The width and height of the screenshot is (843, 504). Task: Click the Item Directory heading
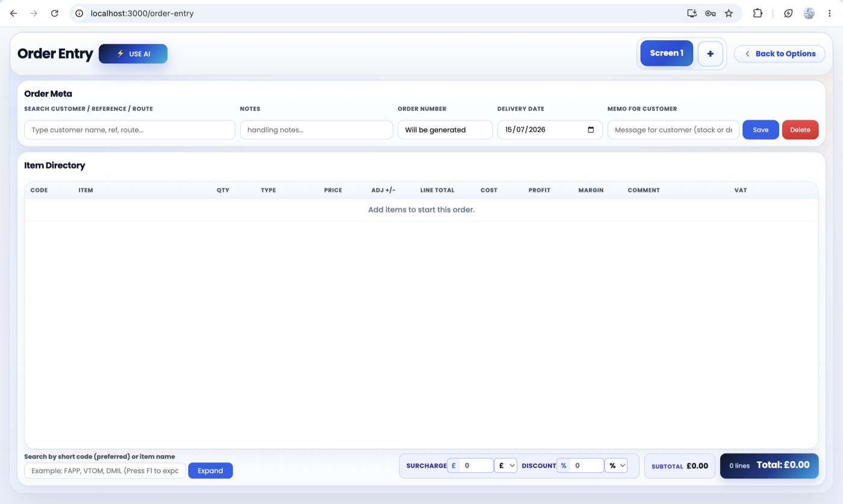[55, 165]
